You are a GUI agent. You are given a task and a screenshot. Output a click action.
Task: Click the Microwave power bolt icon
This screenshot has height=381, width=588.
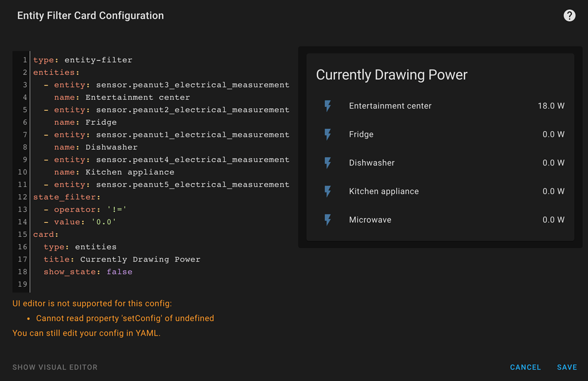328,220
